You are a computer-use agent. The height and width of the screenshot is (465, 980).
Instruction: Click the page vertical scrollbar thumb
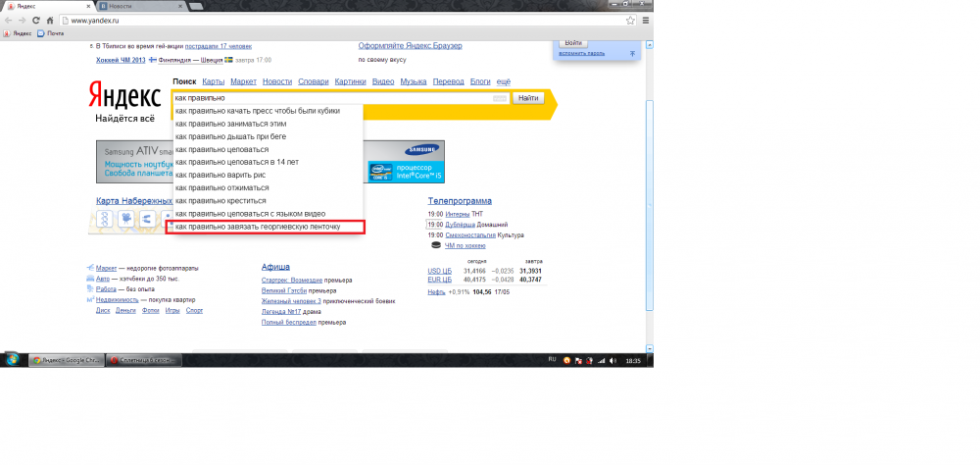pos(650,203)
